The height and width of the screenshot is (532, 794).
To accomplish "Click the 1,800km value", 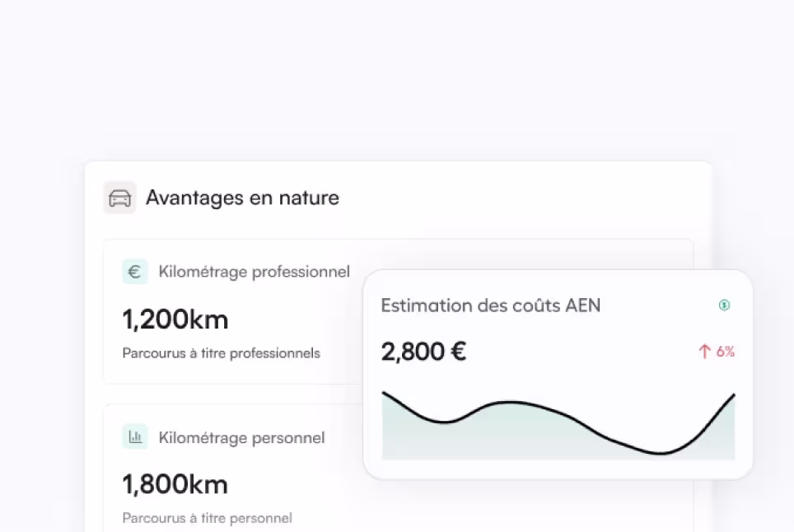I will point(175,484).
